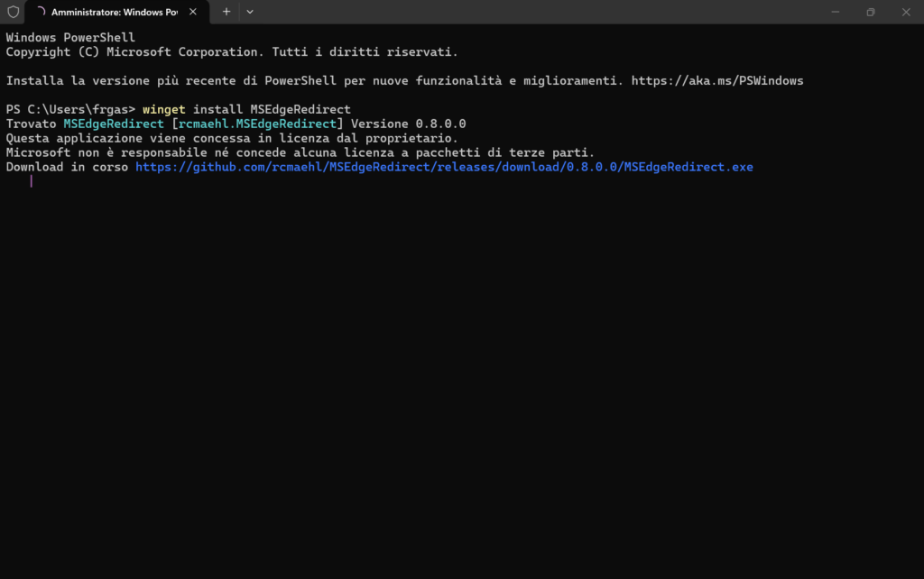The width and height of the screenshot is (924, 579).
Task: Click the cyan MSEdgeRedirect package name
Action: pyautogui.click(x=114, y=124)
